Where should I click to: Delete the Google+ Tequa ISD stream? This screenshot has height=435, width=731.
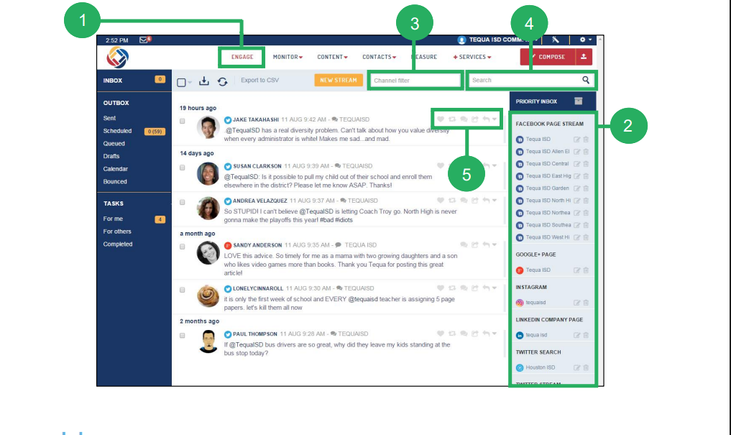pyautogui.click(x=586, y=270)
